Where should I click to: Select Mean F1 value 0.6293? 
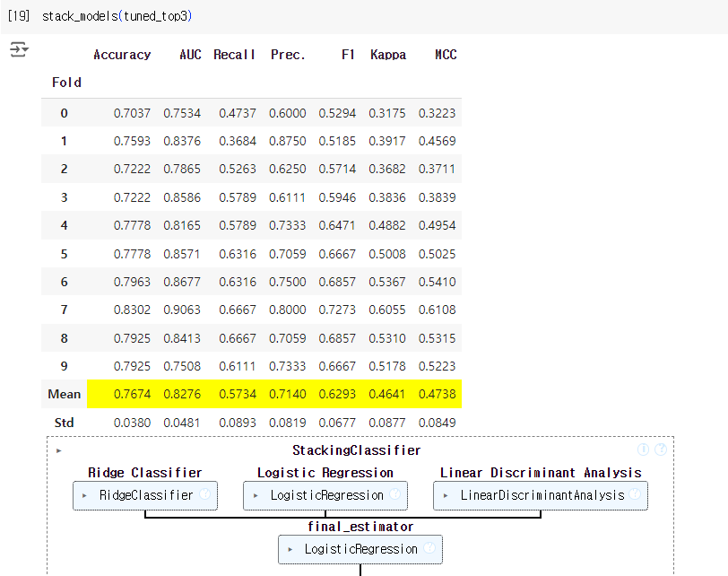point(337,395)
